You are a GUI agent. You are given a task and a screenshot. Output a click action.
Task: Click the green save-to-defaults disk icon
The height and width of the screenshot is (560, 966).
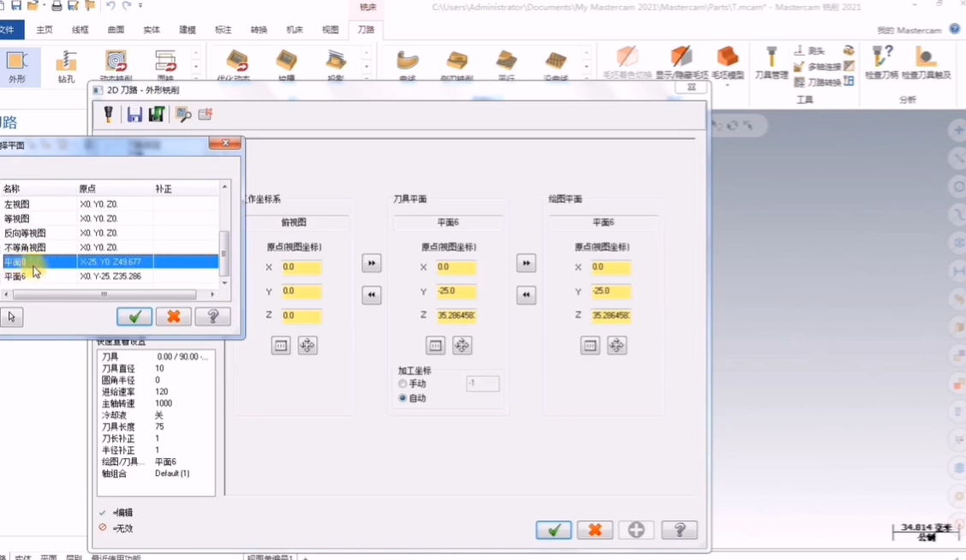tap(157, 114)
